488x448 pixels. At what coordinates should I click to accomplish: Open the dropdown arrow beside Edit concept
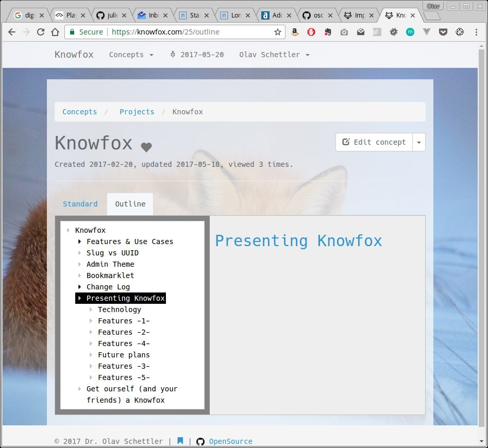[x=418, y=142]
